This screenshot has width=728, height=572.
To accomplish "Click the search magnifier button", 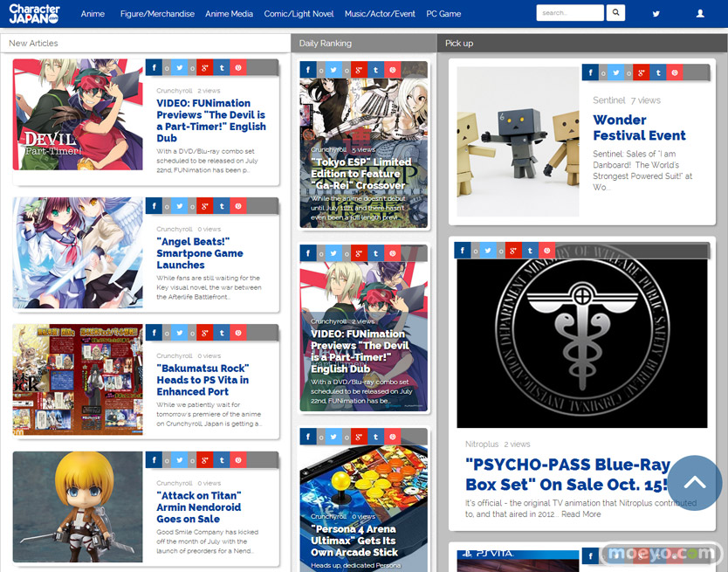I will click(x=616, y=13).
